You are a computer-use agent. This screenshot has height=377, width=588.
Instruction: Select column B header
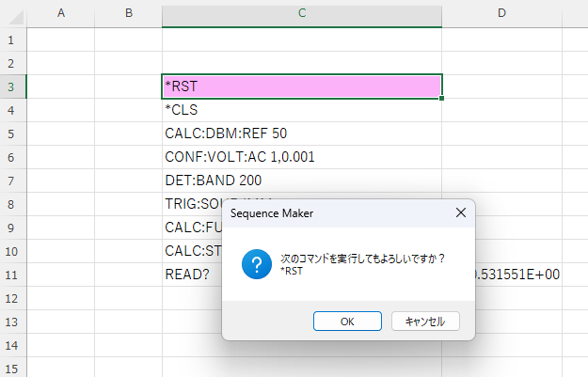[x=128, y=13]
